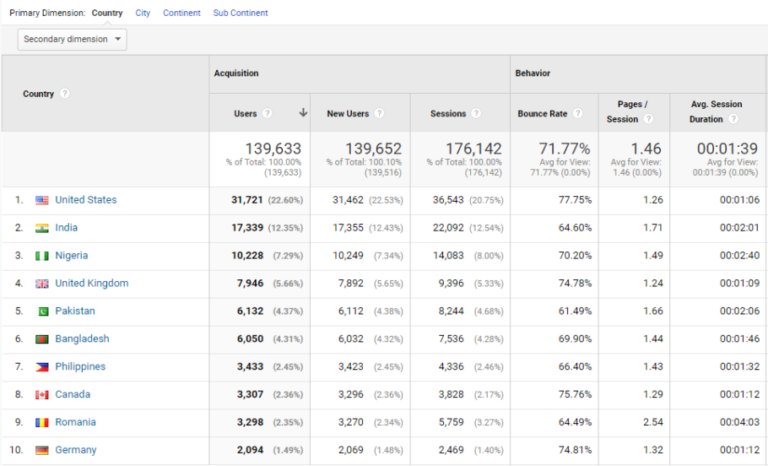Click the sort arrow in Users column
Screen dimensions: 768x466
click(303, 113)
